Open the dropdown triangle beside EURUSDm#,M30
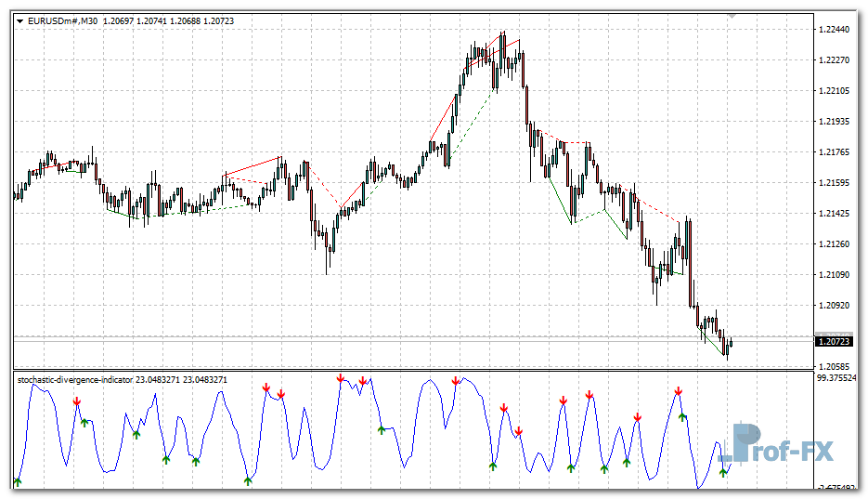 point(20,20)
